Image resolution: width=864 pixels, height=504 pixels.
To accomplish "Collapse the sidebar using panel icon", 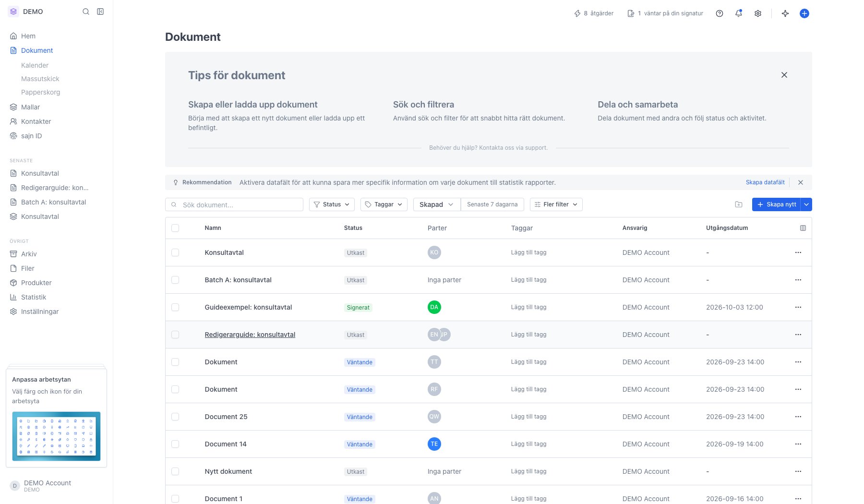I will [100, 12].
